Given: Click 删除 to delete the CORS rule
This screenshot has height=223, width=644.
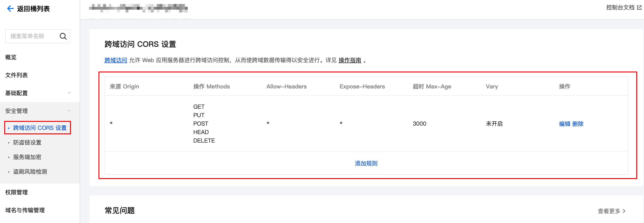Looking at the screenshot, I should [578, 124].
